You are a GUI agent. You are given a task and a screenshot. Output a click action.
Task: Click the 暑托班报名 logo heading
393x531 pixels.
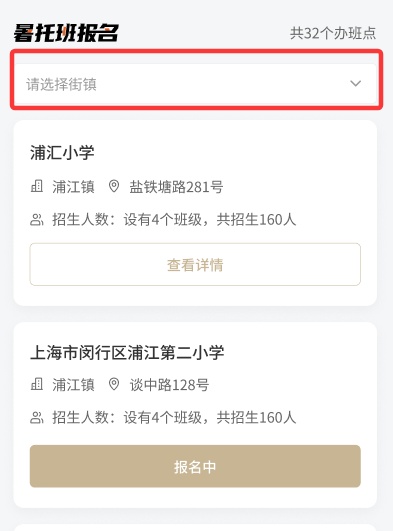click(66, 33)
